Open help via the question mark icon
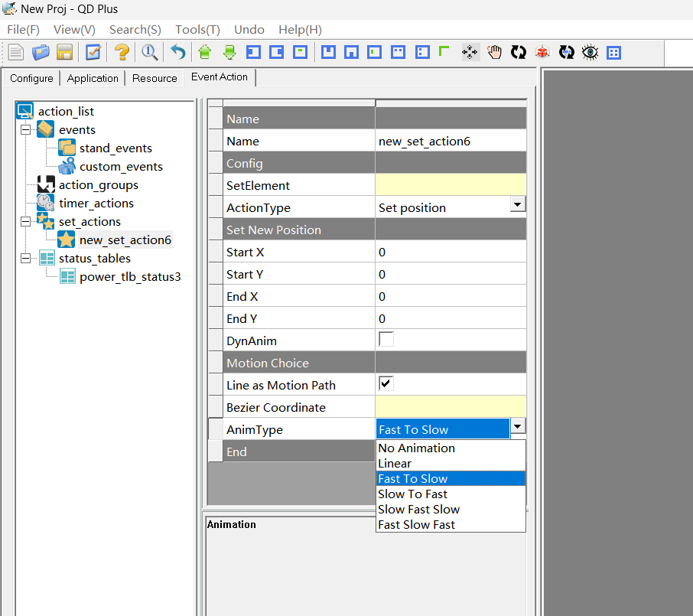Image resolution: width=693 pixels, height=616 pixels. point(122,52)
